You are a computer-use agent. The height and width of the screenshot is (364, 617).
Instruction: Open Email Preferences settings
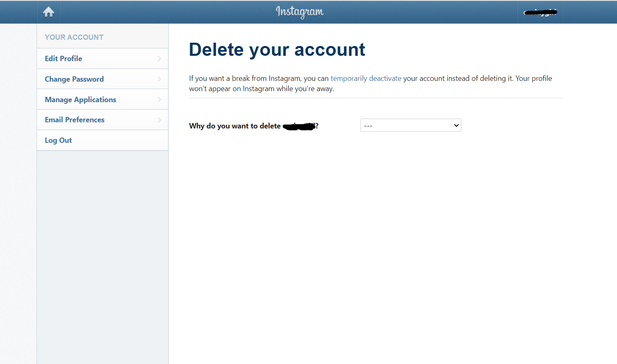point(75,120)
